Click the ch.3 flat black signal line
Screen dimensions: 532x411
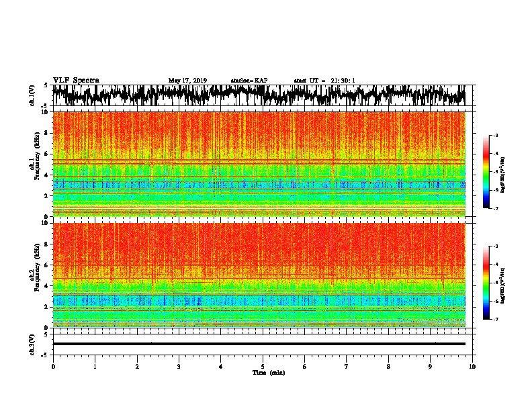259,344
